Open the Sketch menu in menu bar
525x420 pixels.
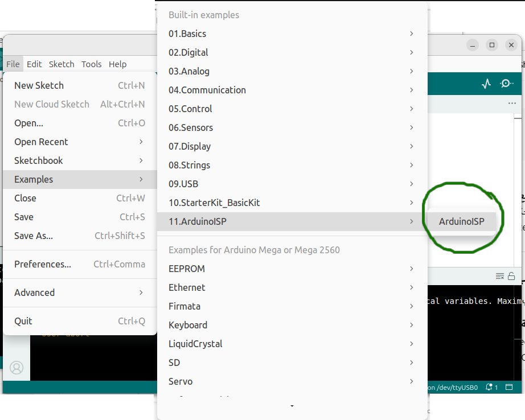coord(61,64)
